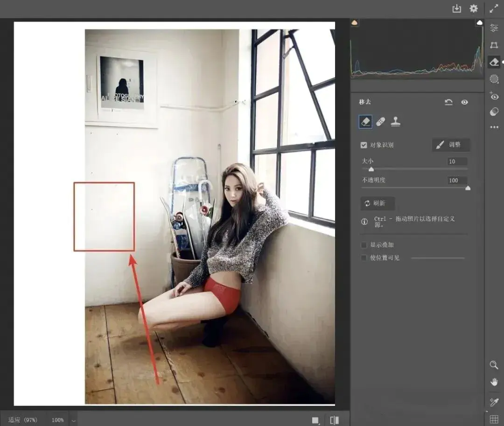
Task: Open the Edit sliders panel icon
Action: coord(494,28)
